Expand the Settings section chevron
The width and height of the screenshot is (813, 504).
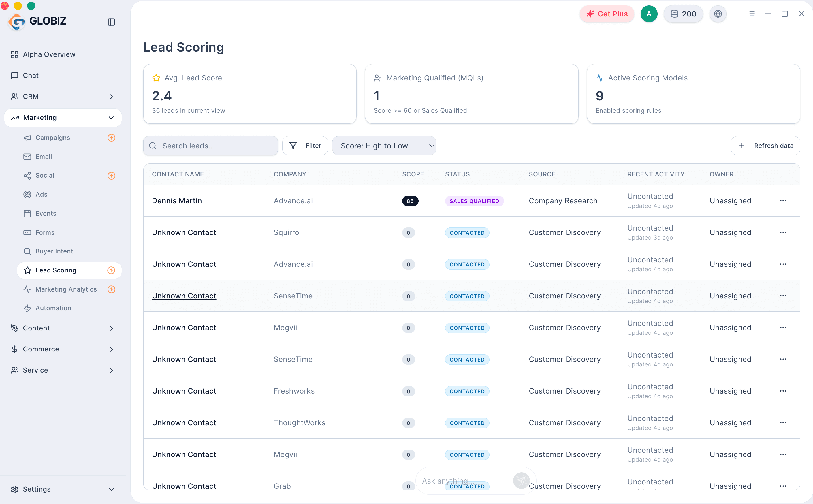(111, 489)
